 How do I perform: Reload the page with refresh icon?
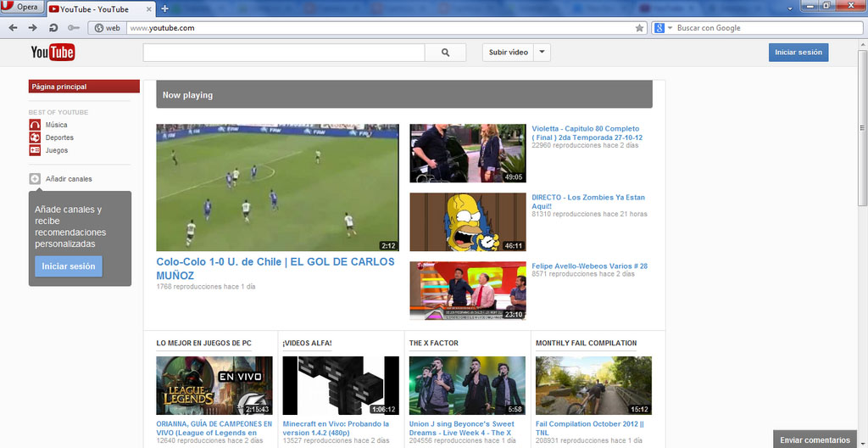(x=53, y=28)
